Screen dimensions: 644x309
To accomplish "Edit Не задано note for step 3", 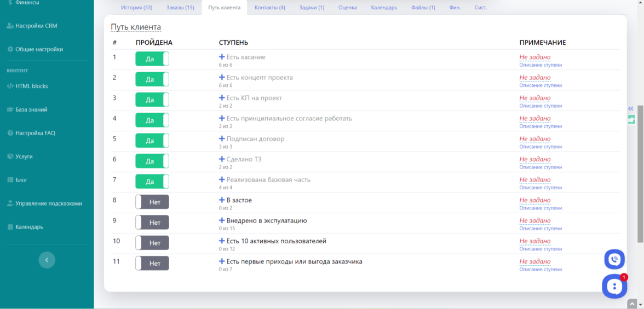I will (x=534, y=98).
